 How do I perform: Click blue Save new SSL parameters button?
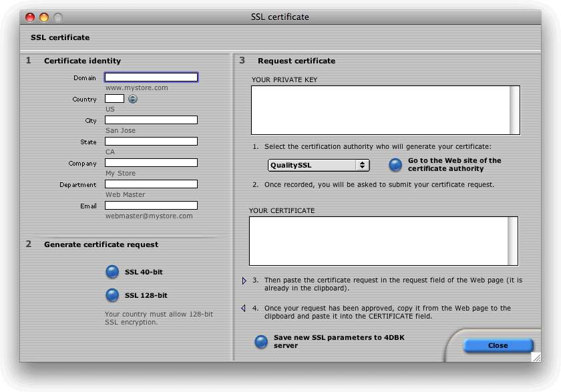click(x=261, y=342)
